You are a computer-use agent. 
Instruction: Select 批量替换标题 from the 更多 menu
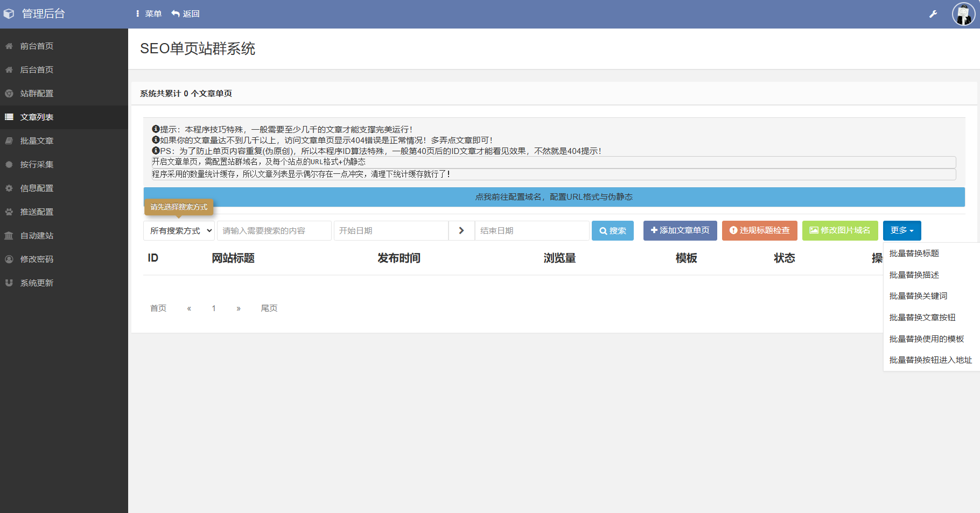point(914,253)
